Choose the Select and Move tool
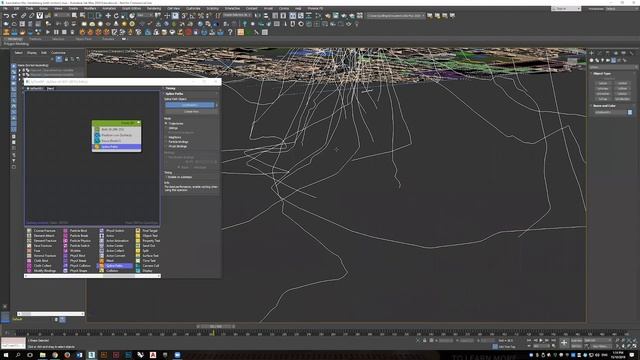 point(108,16)
